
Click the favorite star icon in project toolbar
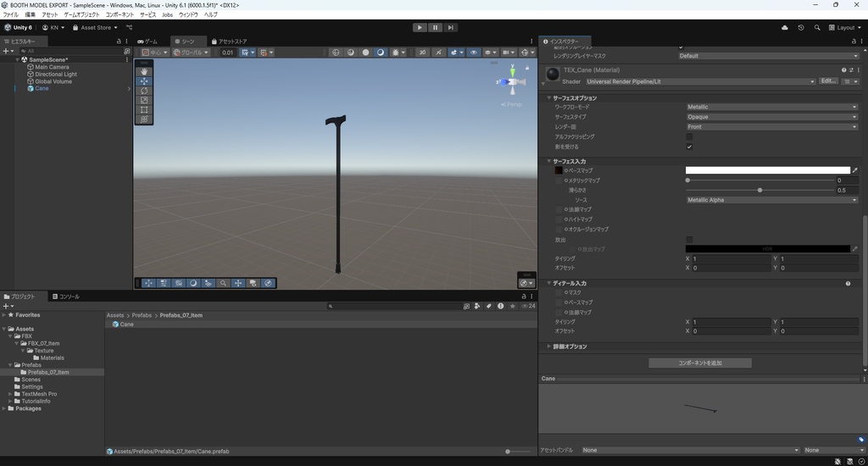click(x=513, y=306)
